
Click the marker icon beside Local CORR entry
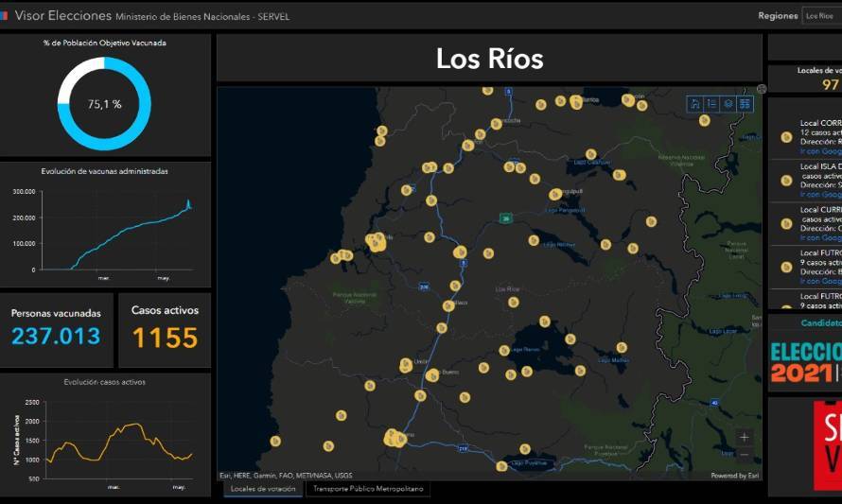coord(787,137)
